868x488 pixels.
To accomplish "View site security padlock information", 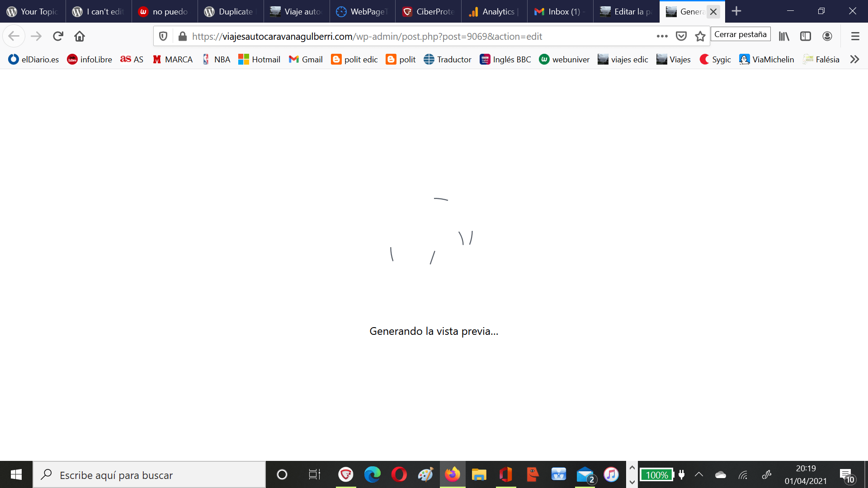I will [183, 36].
